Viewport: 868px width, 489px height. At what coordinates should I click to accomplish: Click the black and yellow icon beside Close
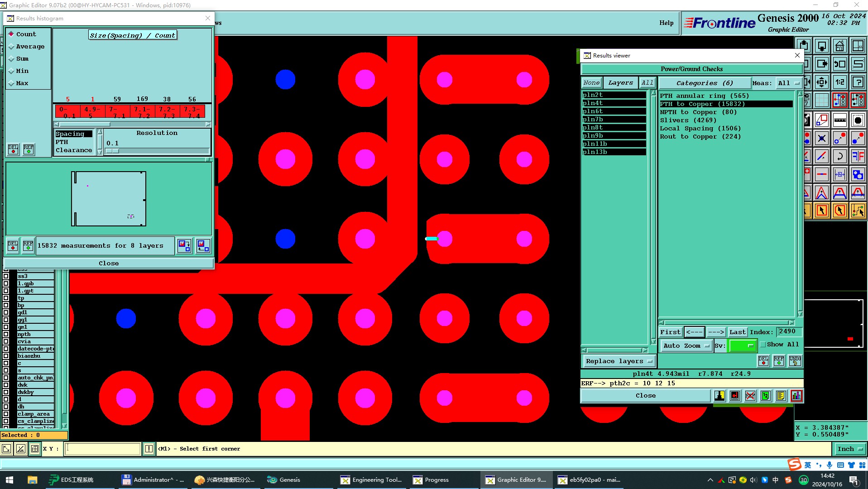719,396
